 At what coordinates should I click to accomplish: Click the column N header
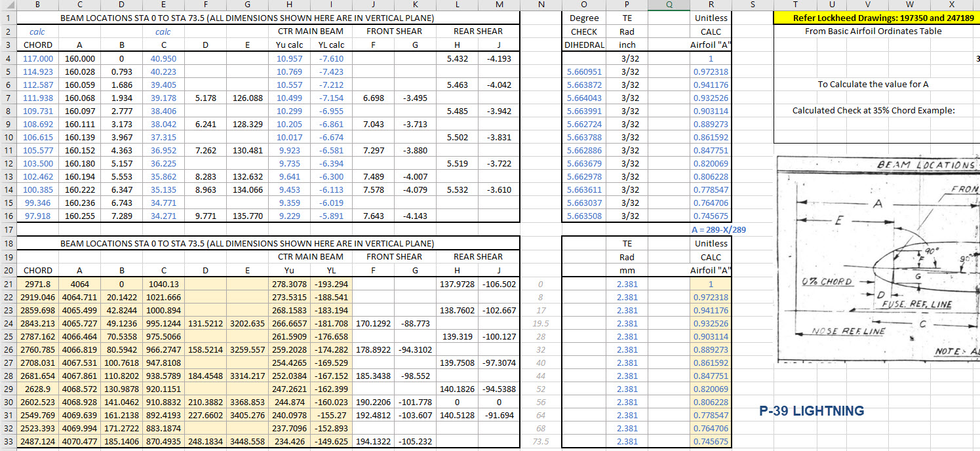tap(541, 5)
